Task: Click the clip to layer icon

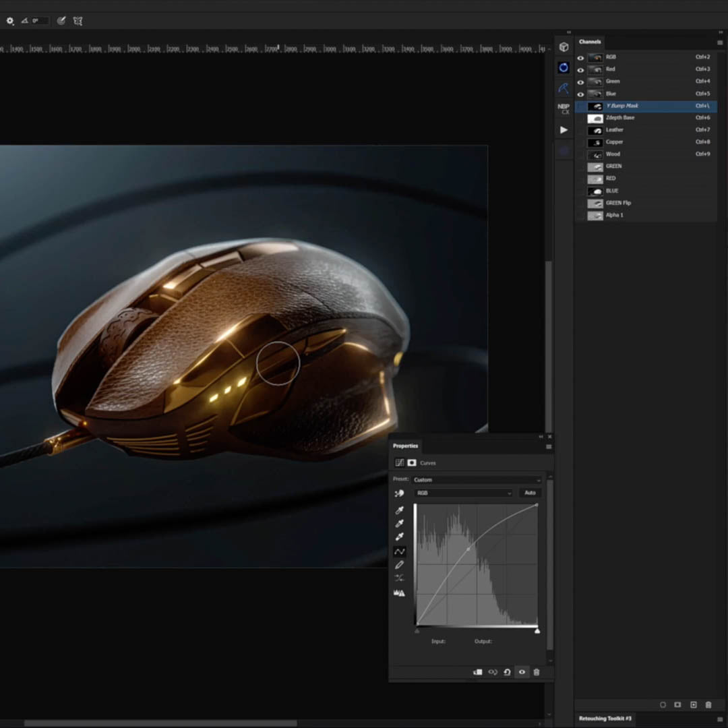Action: click(x=478, y=672)
